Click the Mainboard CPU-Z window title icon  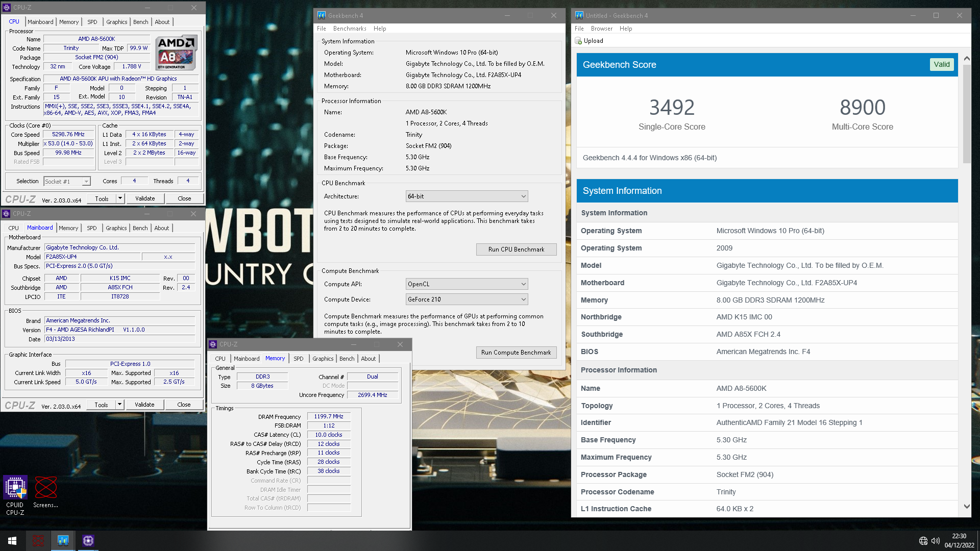(6, 214)
